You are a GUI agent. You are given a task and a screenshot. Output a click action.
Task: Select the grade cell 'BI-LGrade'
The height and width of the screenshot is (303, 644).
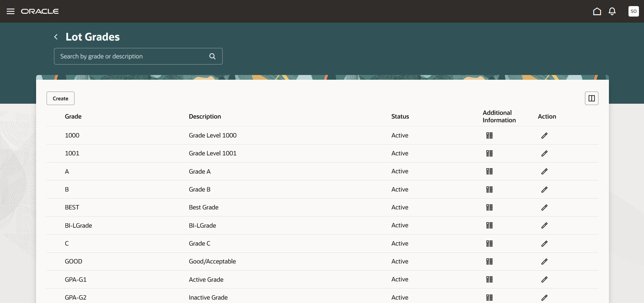78,225
